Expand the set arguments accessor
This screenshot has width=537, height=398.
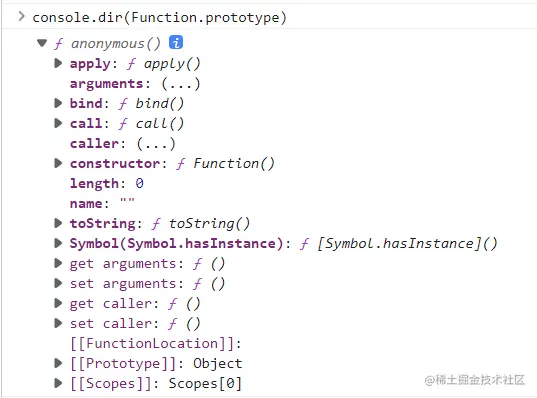(x=58, y=283)
